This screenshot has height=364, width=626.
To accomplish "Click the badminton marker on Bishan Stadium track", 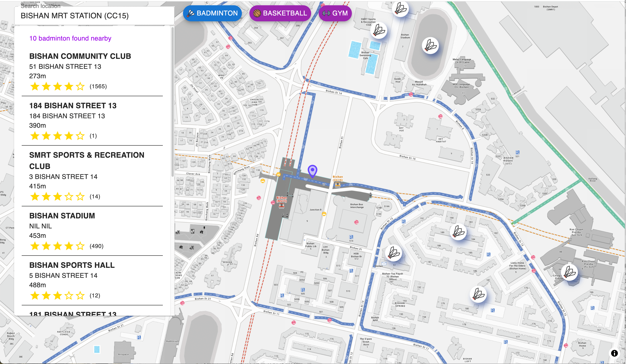I will 430,46.
